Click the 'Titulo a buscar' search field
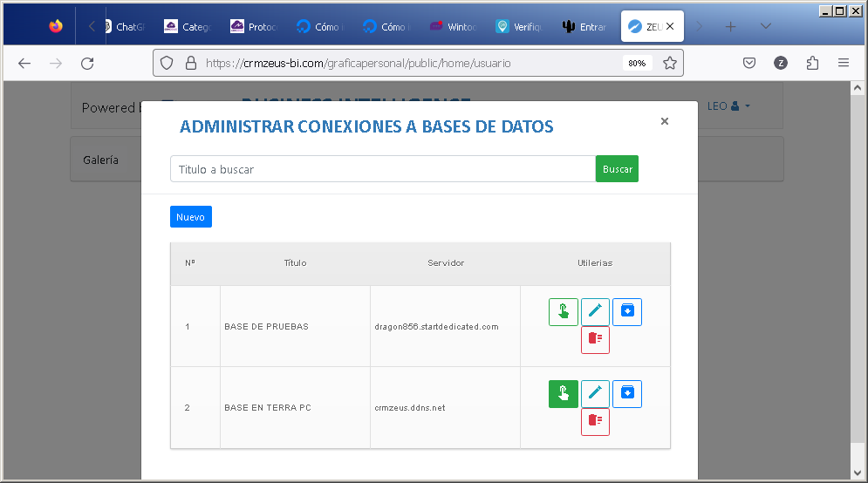 (382, 169)
